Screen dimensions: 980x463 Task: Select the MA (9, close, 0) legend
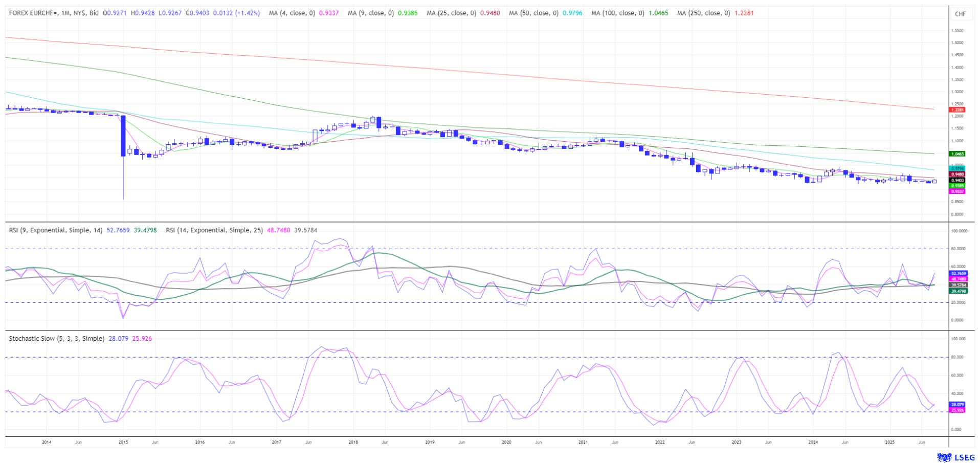pos(370,13)
